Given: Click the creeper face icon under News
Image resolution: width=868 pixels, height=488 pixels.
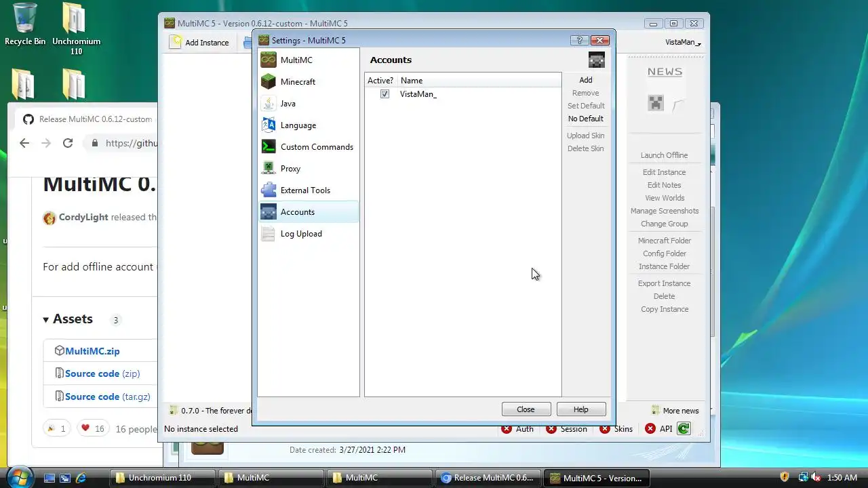Looking at the screenshot, I should (x=655, y=103).
